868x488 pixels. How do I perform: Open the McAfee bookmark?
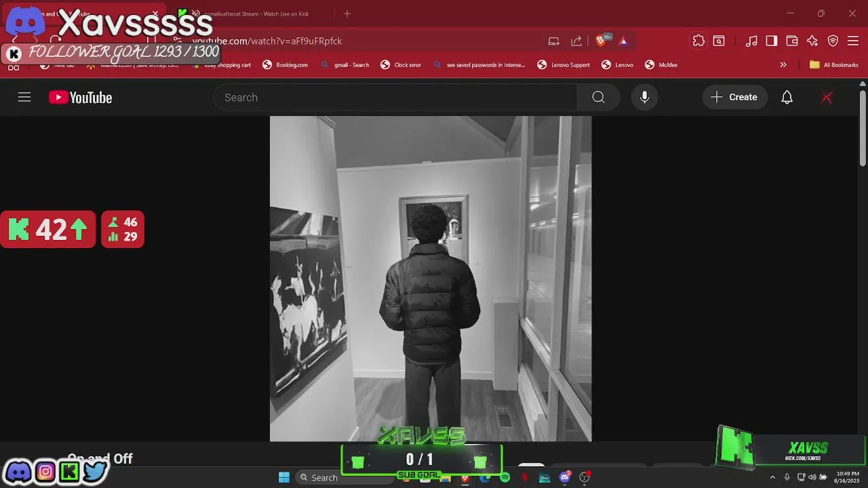click(x=661, y=65)
